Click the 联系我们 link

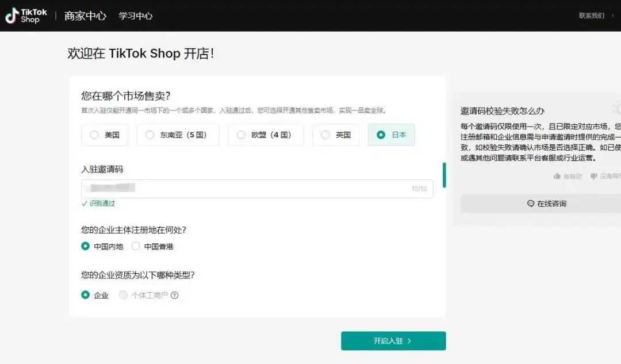coord(592,16)
